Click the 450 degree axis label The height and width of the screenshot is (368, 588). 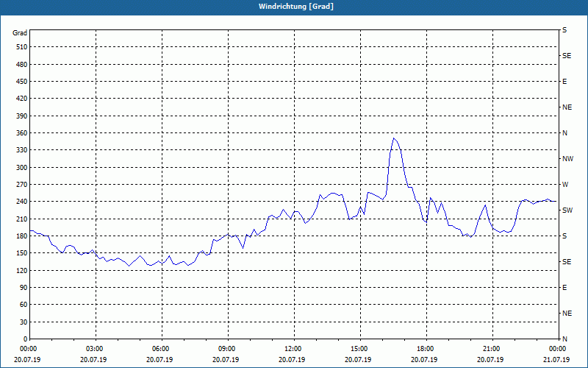[x=22, y=82]
